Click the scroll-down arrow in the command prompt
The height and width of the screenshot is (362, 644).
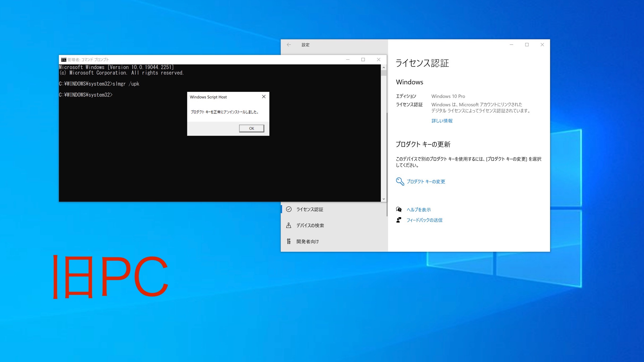[x=383, y=199]
